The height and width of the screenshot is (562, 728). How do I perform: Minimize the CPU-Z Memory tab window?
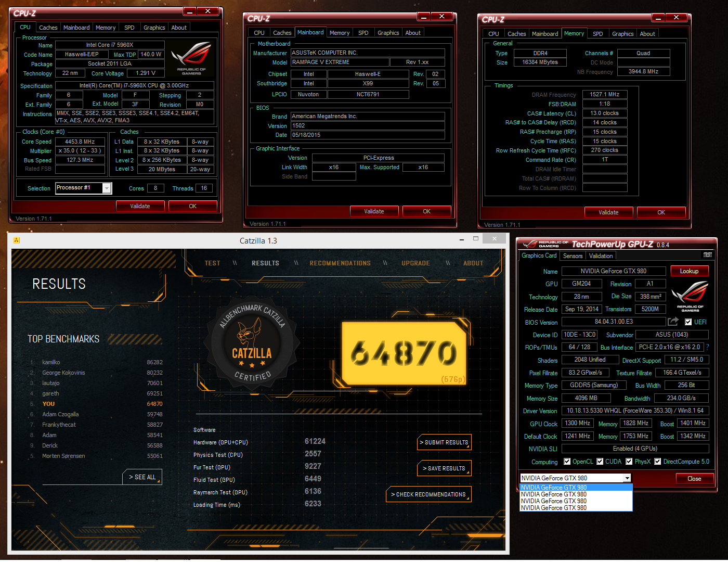pyautogui.click(x=658, y=17)
